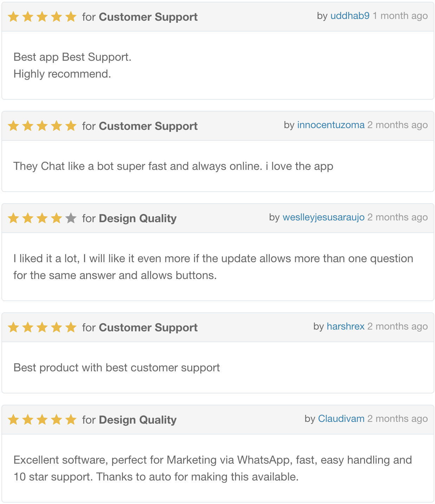
Task: Click the fifth star of Claudivam's review
Action: 71,420
